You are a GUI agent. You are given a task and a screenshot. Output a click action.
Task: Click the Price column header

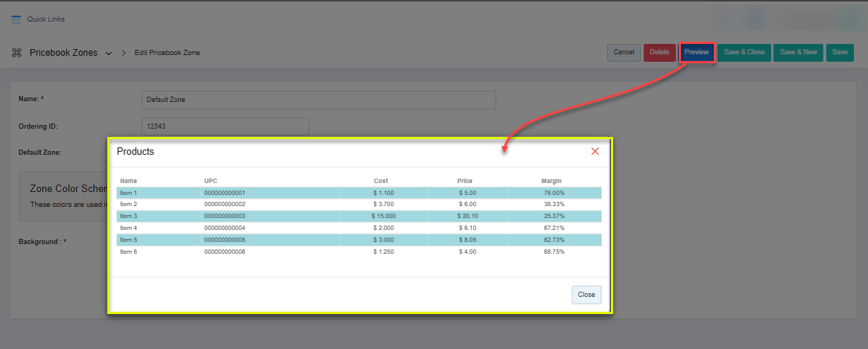(465, 181)
